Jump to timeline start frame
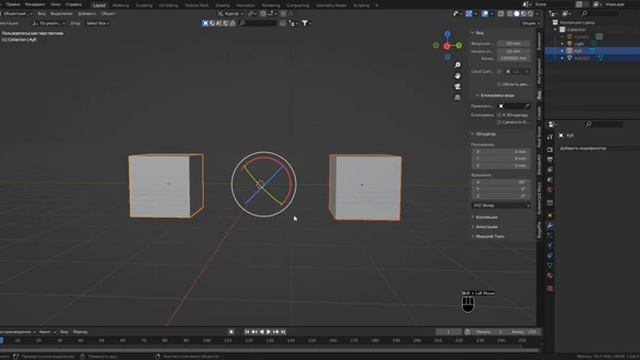This screenshot has width=640, height=360. [x=247, y=332]
